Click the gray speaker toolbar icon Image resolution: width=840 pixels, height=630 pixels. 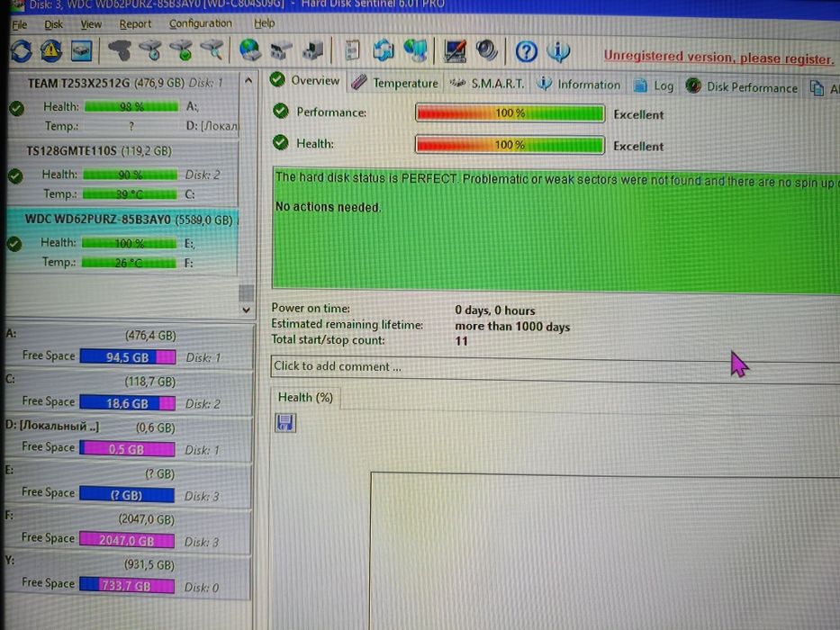[x=487, y=51]
